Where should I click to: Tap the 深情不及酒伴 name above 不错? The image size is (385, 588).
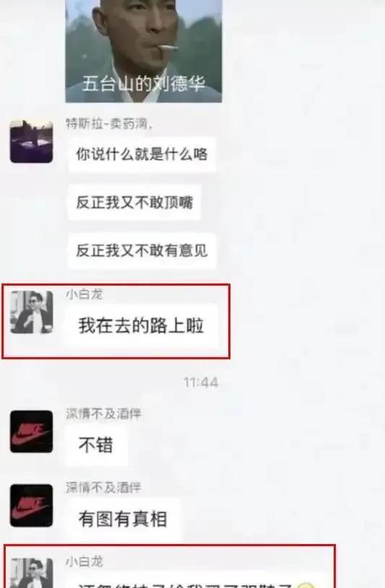tap(103, 413)
